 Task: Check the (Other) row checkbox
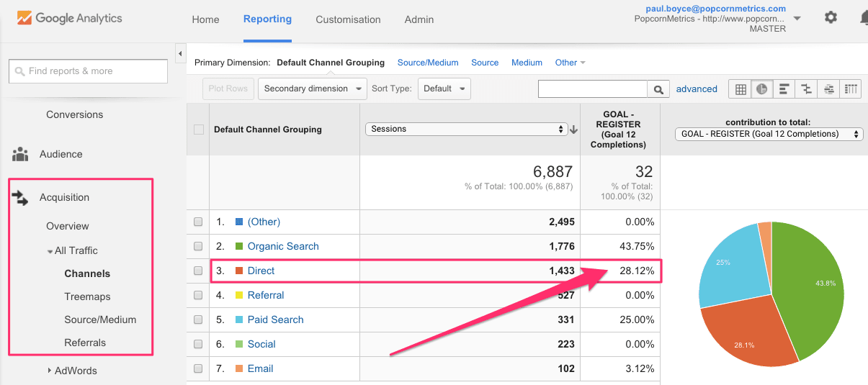tap(199, 222)
